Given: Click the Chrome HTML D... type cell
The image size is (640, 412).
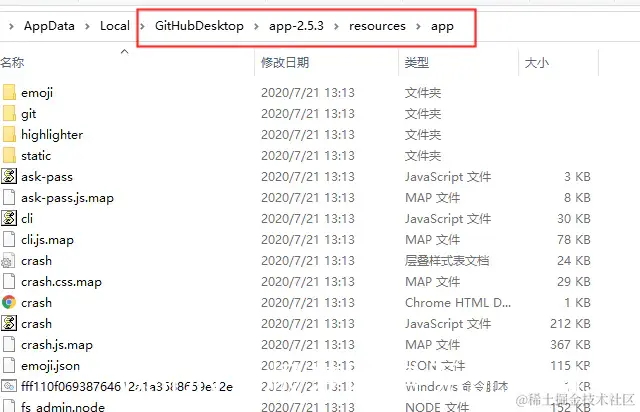Looking at the screenshot, I should (x=458, y=303).
